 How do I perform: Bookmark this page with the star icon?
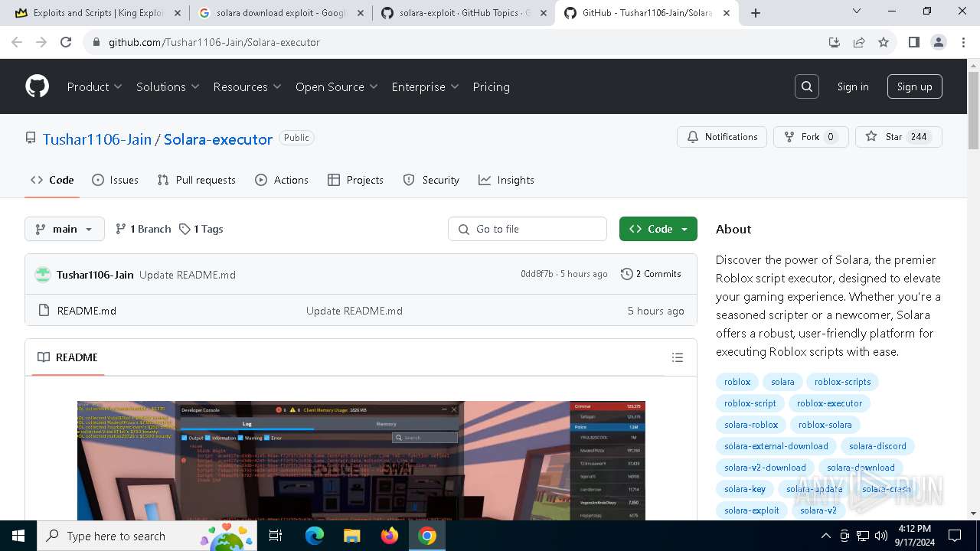click(884, 42)
